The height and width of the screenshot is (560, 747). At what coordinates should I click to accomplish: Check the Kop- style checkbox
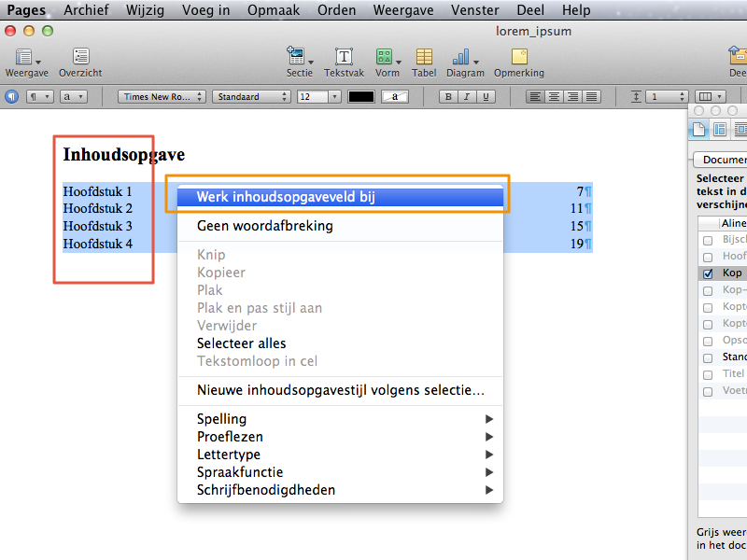tap(708, 290)
